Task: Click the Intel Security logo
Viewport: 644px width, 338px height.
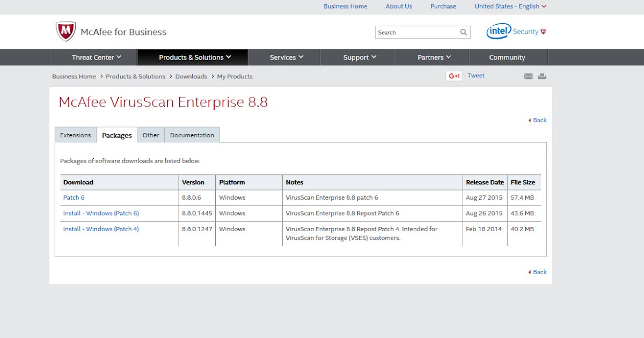Action: [516, 31]
